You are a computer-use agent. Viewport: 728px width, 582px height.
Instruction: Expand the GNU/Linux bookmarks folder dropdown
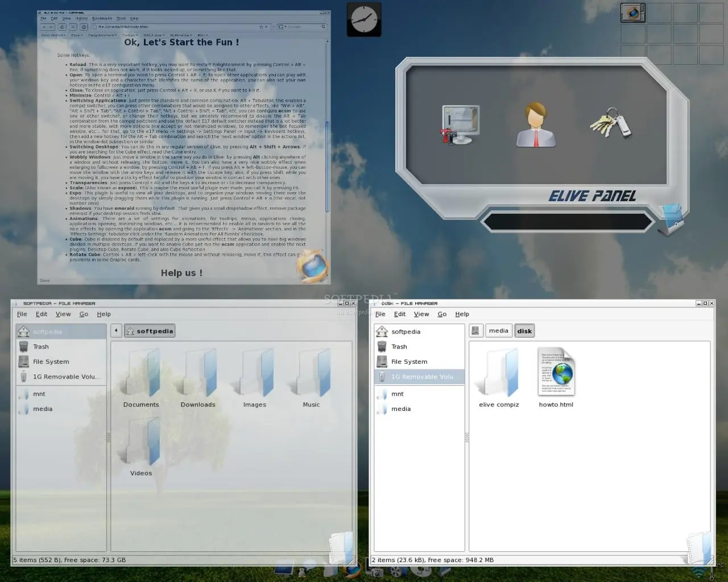point(154,35)
